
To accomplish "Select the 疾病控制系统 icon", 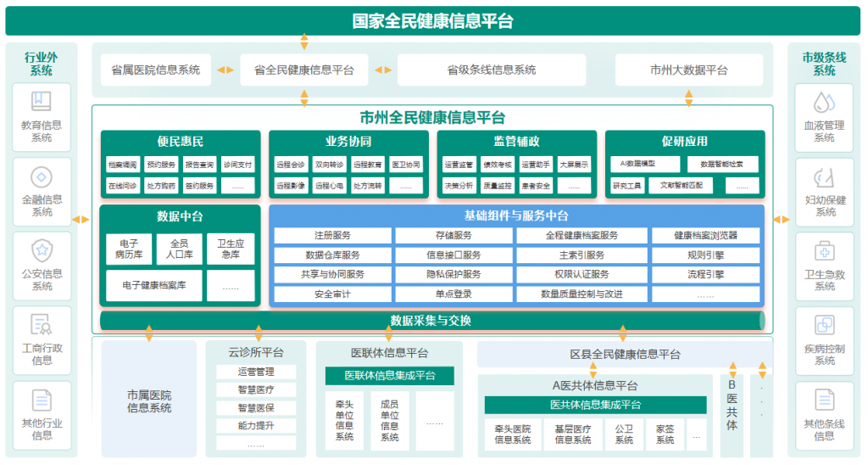I will click(824, 324).
